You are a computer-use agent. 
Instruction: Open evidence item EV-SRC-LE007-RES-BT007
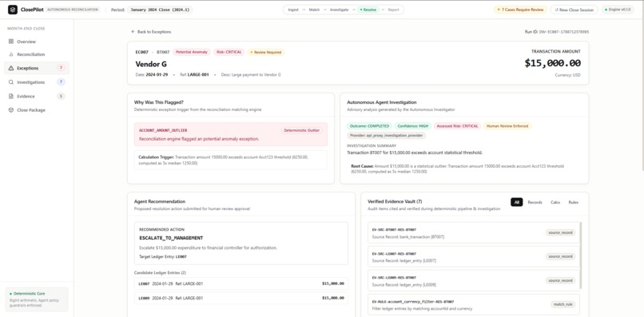(474, 256)
